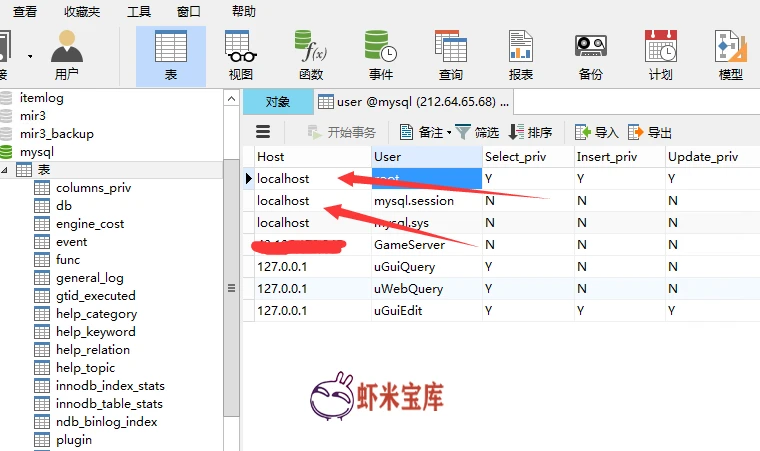Select help_relation table
The width and height of the screenshot is (760, 451).
click(93, 350)
